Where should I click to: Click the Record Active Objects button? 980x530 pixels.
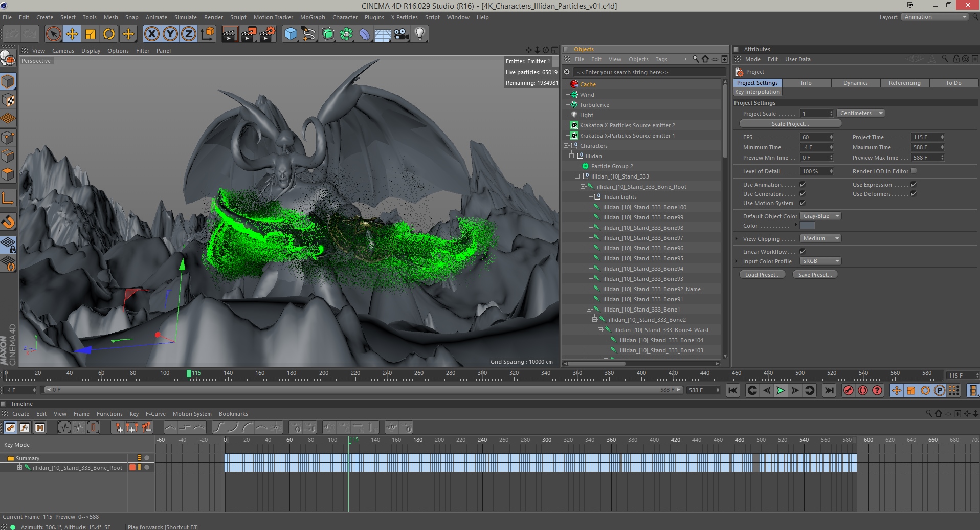coord(849,390)
